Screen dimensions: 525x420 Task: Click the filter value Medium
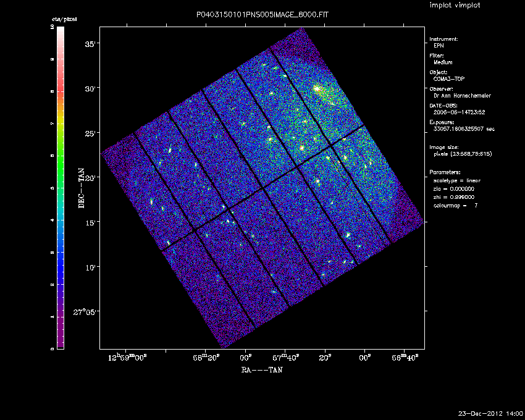point(443,62)
